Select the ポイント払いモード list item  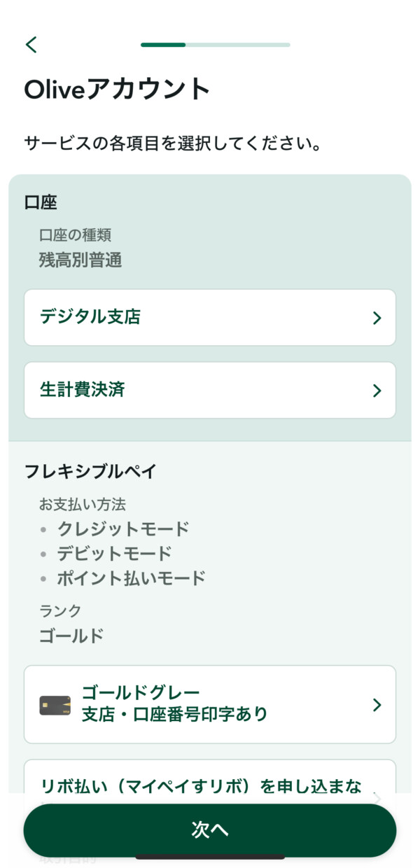pyautogui.click(x=132, y=577)
